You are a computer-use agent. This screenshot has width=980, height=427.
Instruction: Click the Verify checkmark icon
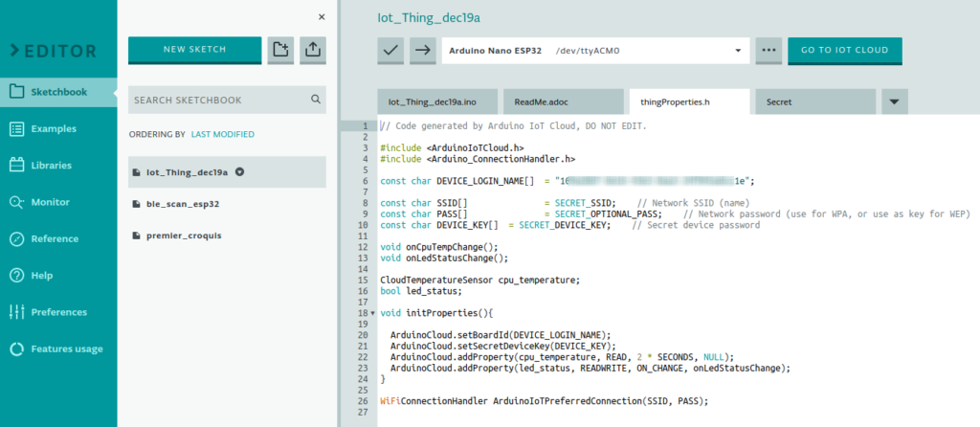[390, 51]
